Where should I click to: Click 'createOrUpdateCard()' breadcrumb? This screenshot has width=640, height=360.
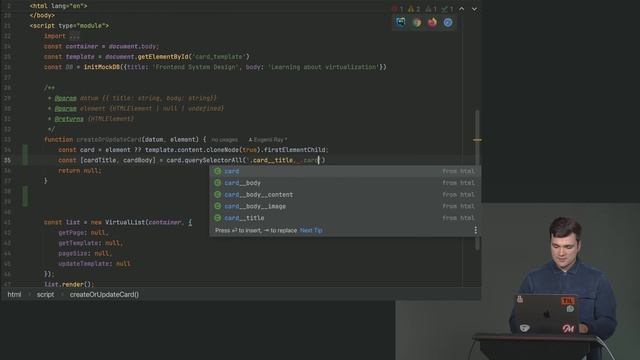coord(104,294)
